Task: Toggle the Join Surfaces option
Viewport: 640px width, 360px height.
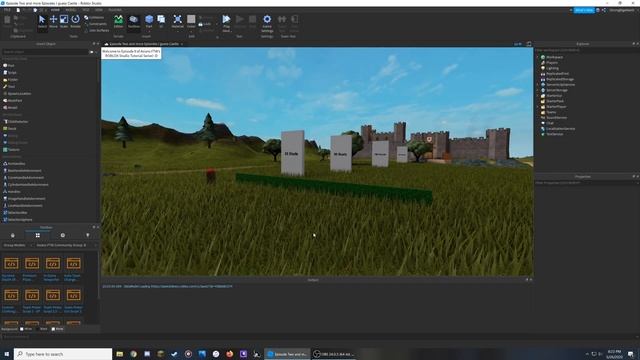Action: (x=97, y=30)
